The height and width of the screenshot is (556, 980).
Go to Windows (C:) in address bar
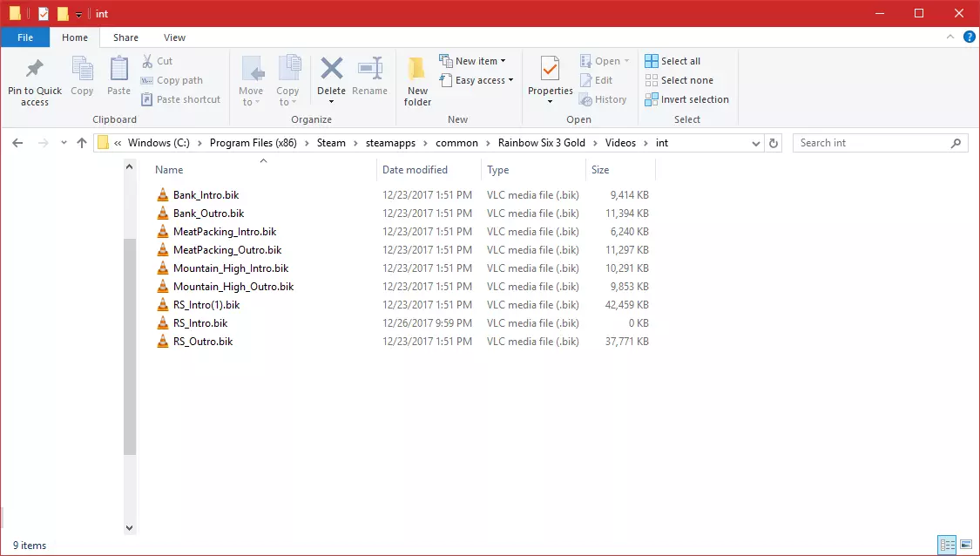(159, 143)
